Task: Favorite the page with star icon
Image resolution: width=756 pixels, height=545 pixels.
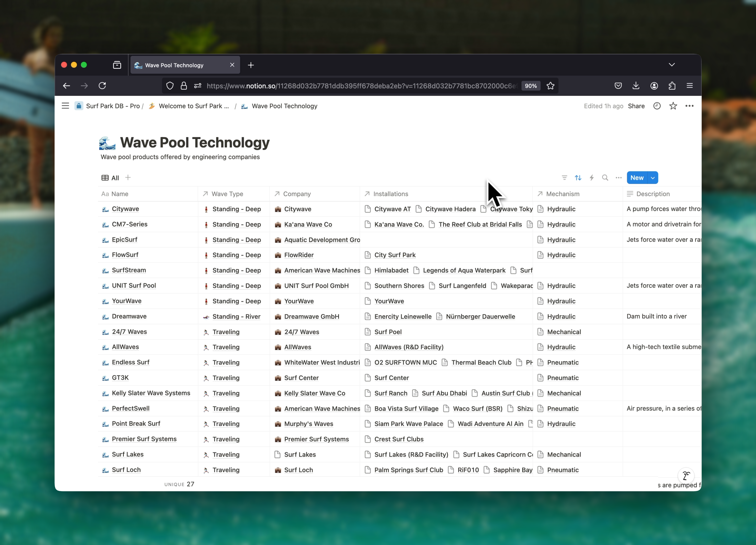Action: pos(673,106)
